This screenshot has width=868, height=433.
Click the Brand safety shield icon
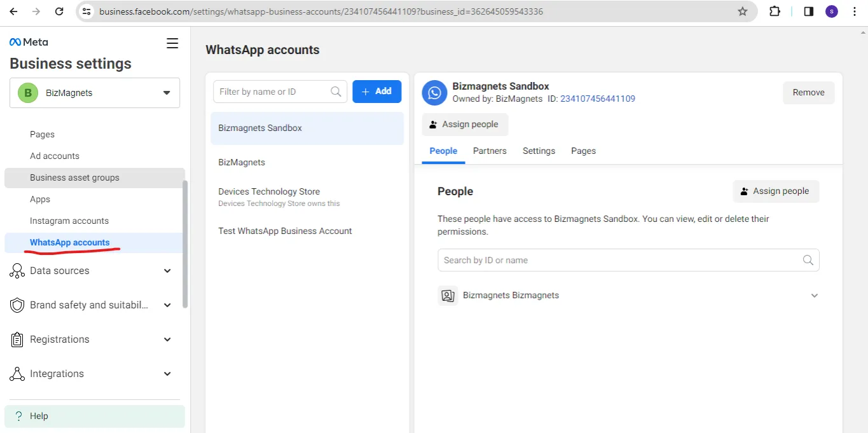17,305
